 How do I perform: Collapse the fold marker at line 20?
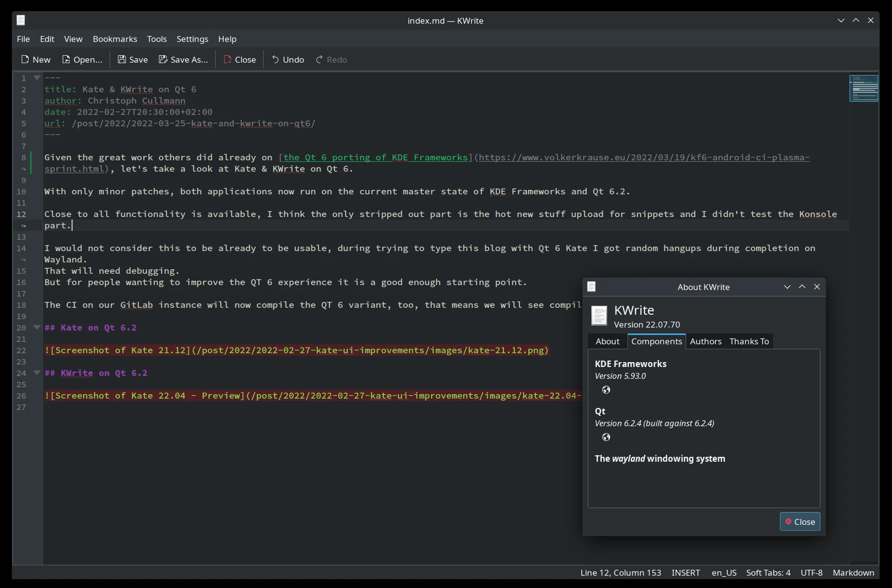point(37,327)
